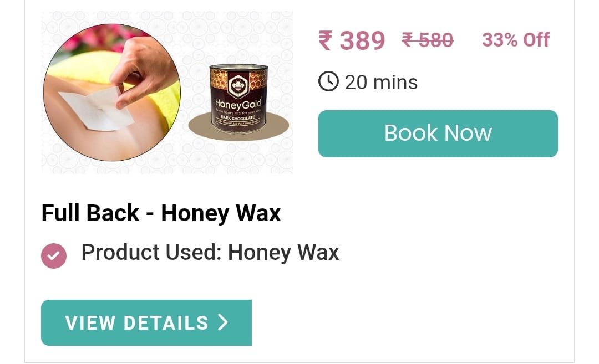Click the Book Now button
Viewport: 599px width, 364px height.
pyautogui.click(x=438, y=134)
